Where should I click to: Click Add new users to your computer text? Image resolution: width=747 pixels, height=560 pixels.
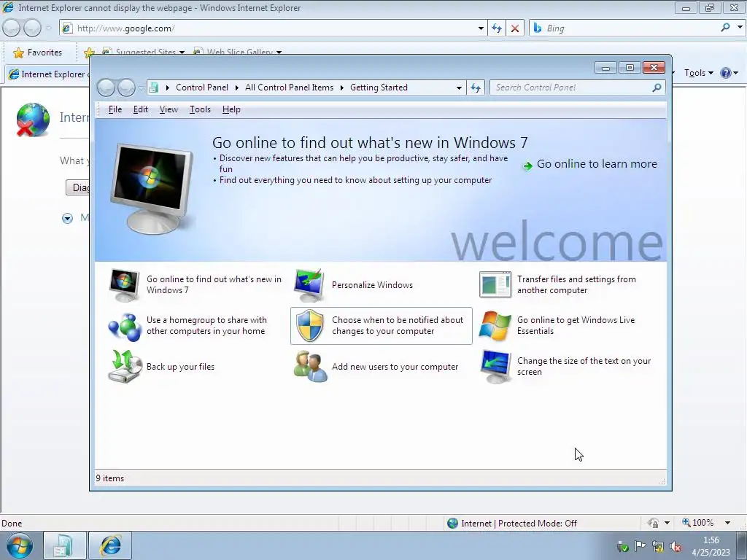click(x=395, y=367)
